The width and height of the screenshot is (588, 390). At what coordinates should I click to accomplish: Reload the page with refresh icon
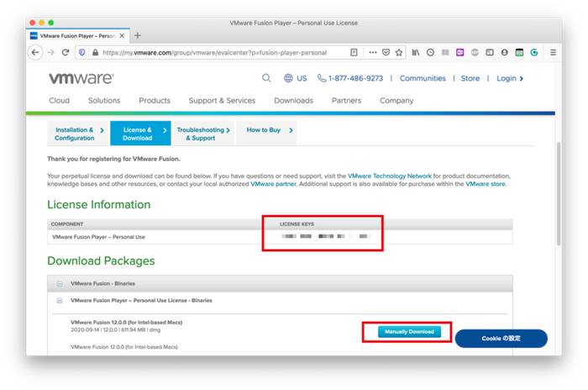click(x=66, y=53)
